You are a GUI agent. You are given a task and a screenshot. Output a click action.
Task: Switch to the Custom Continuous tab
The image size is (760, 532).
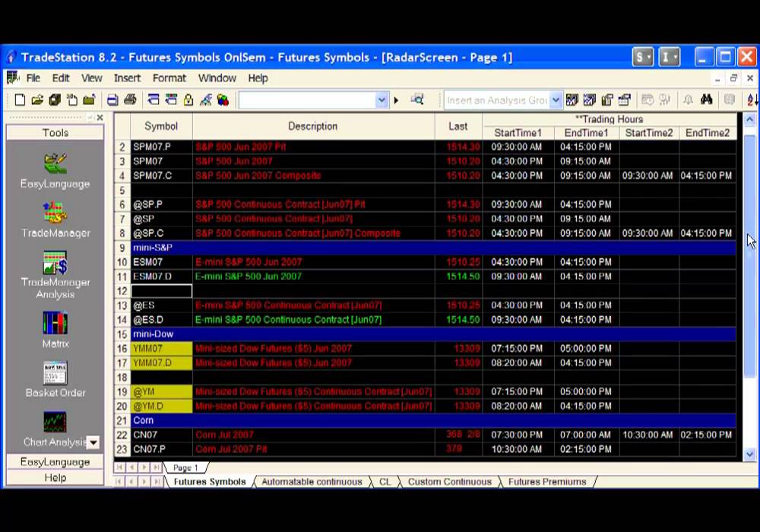(450, 482)
